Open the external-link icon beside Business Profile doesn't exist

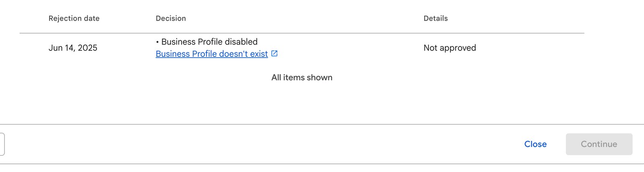pyautogui.click(x=274, y=54)
